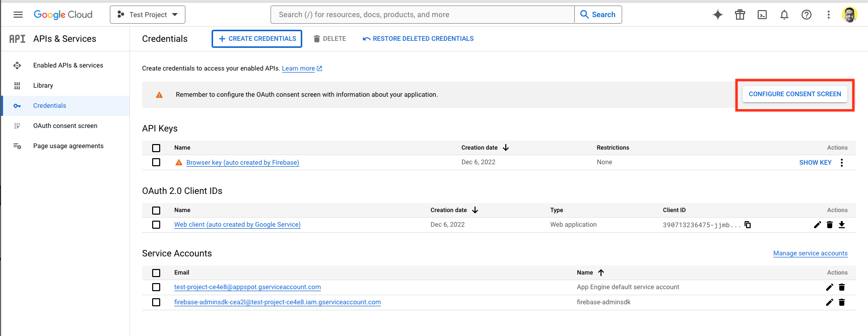868x336 pixels.
Task: Open Browser key (auto created by Firebase) link
Action: coord(243,163)
